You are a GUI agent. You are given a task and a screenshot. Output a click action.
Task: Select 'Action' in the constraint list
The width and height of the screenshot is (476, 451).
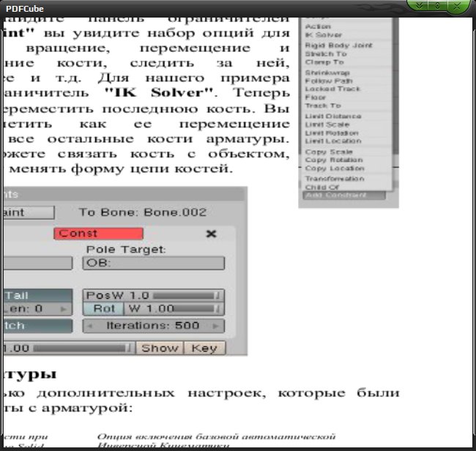tap(318, 26)
